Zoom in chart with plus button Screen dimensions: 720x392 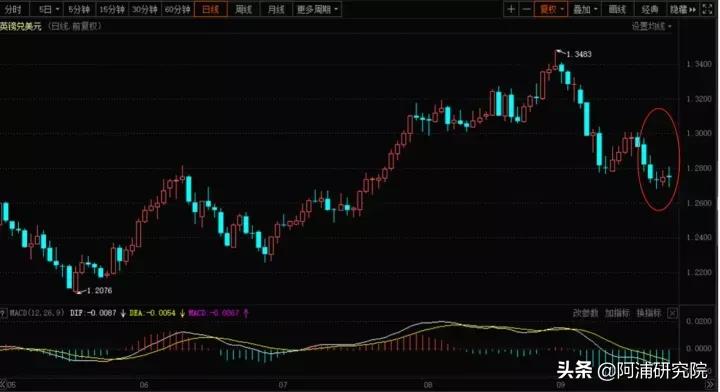tap(511, 9)
